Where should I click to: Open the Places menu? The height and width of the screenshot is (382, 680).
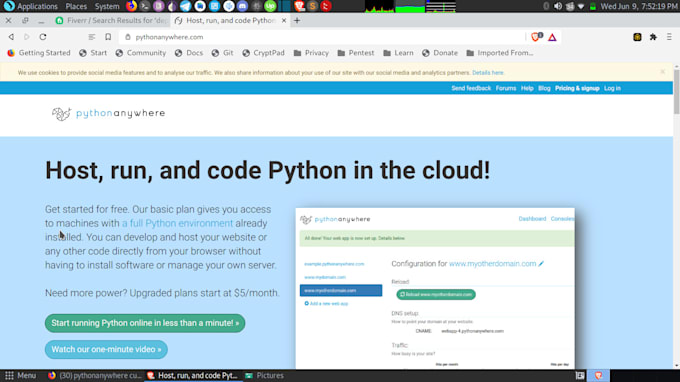(x=76, y=6)
